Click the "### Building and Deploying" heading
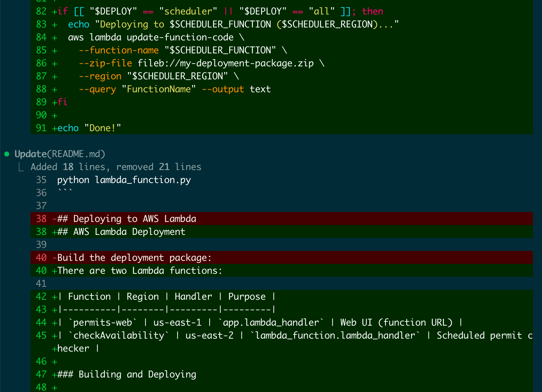 coord(127,374)
